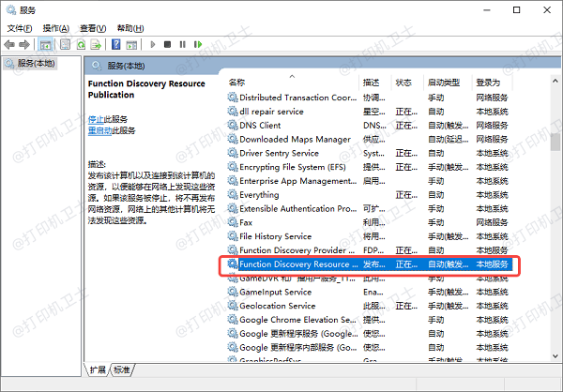Click gear icon beside Driver Sentry Service
Screen dimensions: 563x392
point(233,153)
